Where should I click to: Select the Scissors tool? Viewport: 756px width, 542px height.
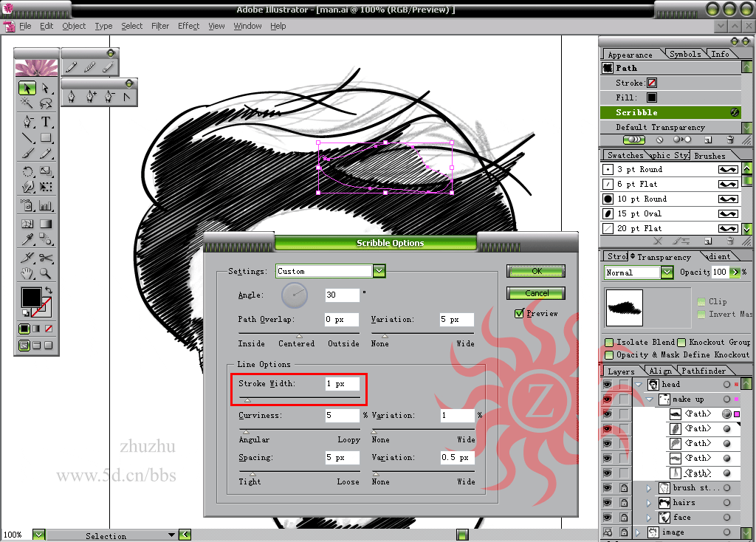coord(45,258)
